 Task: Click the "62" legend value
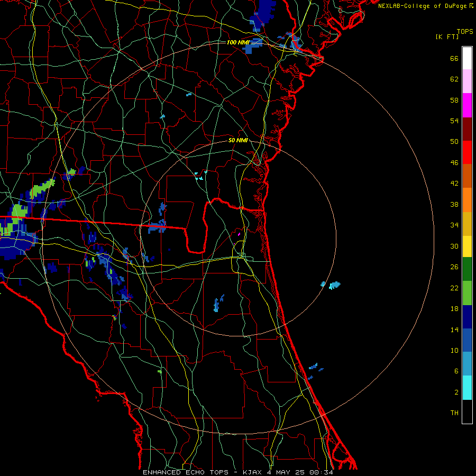454,79
